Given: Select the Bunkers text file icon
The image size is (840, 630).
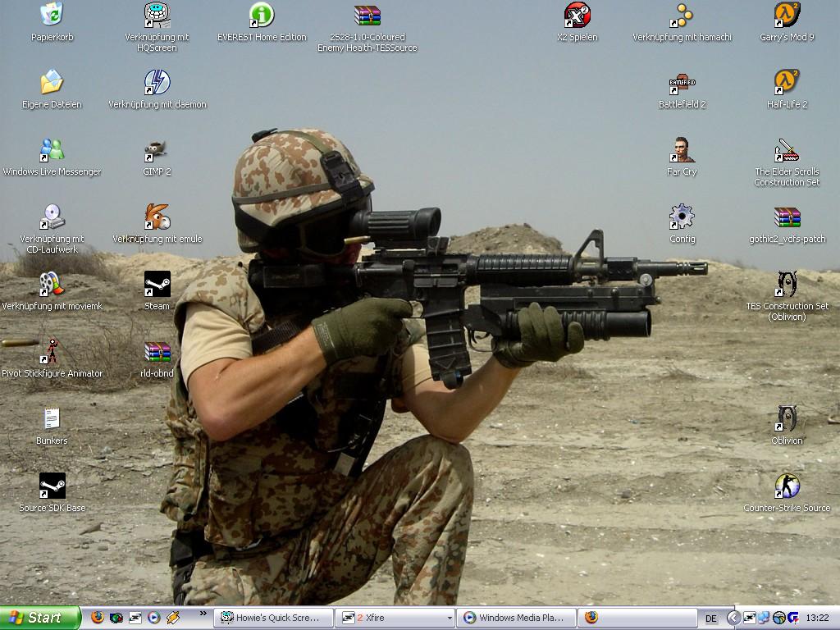Looking at the screenshot, I should click(x=52, y=419).
